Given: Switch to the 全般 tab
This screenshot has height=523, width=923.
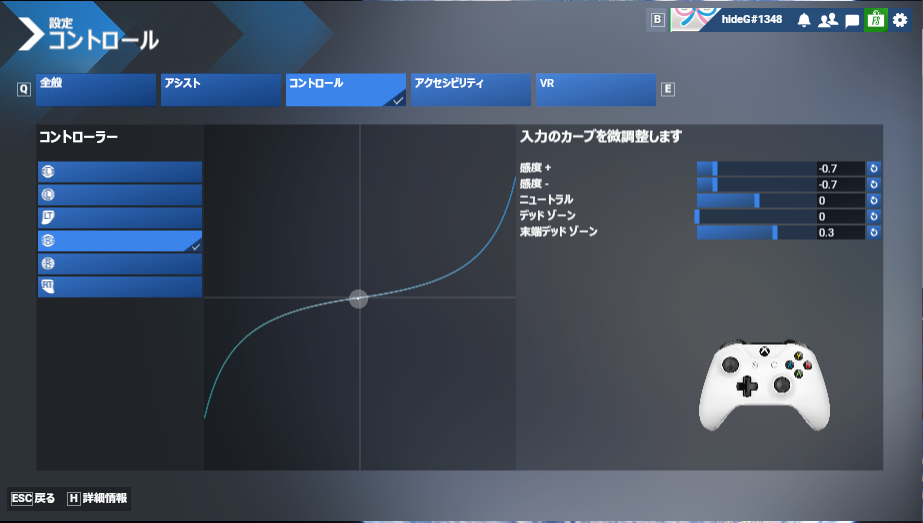Looking at the screenshot, I should tap(96, 90).
